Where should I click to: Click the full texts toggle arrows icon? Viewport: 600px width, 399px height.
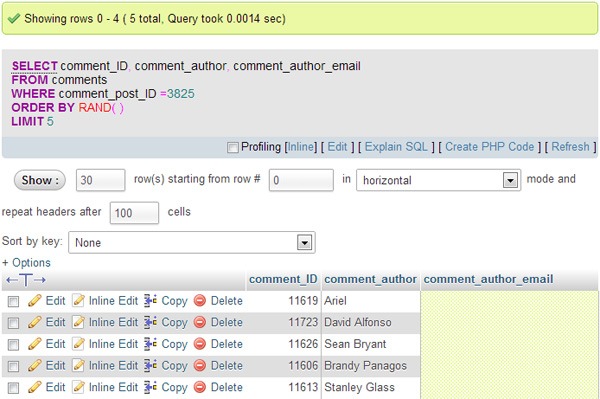(26, 280)
